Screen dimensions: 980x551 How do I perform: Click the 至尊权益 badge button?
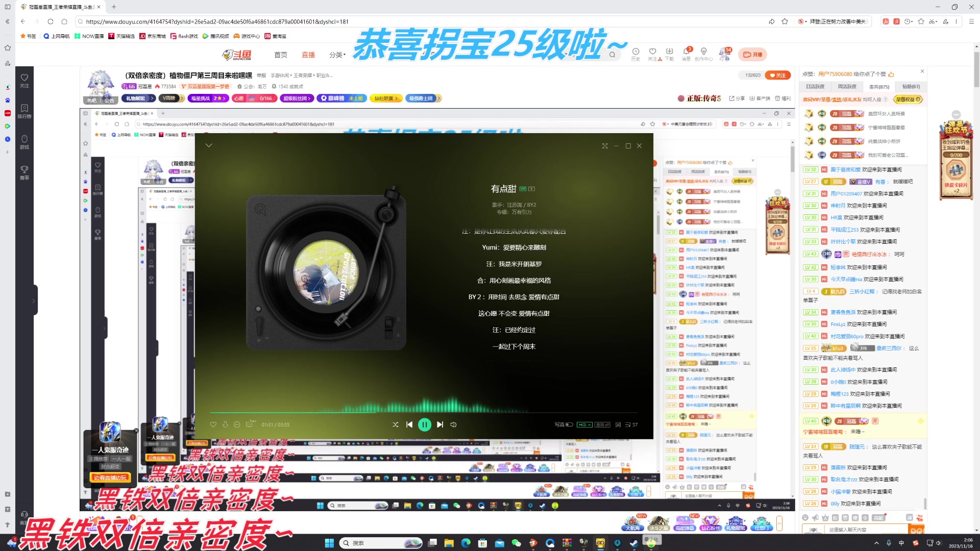pyautogui.click(x=909, y=99)
